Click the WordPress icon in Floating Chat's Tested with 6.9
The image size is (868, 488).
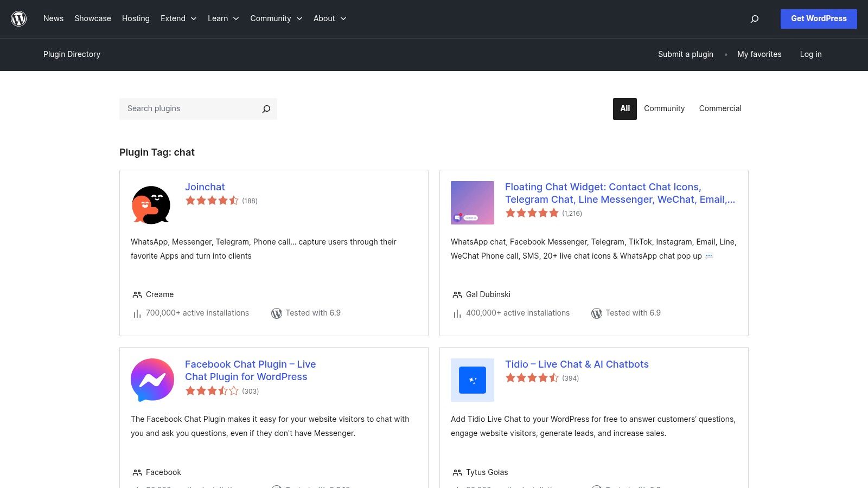click(597, 313)
